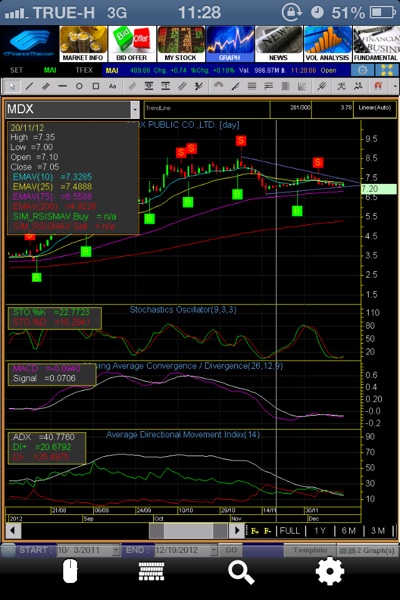
Task: Click the alarm clock status icon
Action: pyautogui.click(x=317, y=12)
